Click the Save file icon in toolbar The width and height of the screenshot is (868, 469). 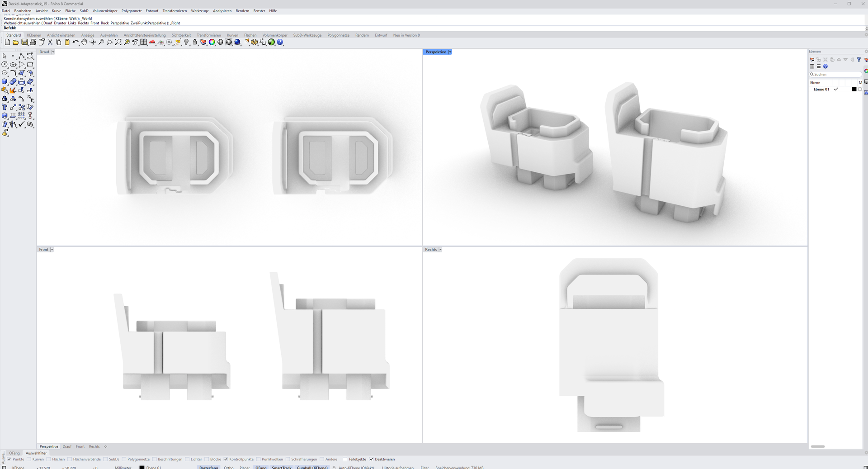[24, 42]
